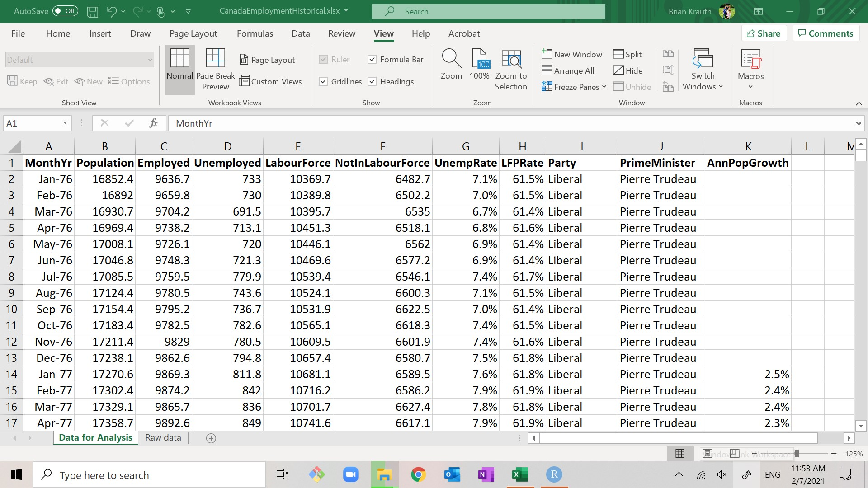Click the zoom slider control
Screen dimensions: 868x488
point(797,454)
